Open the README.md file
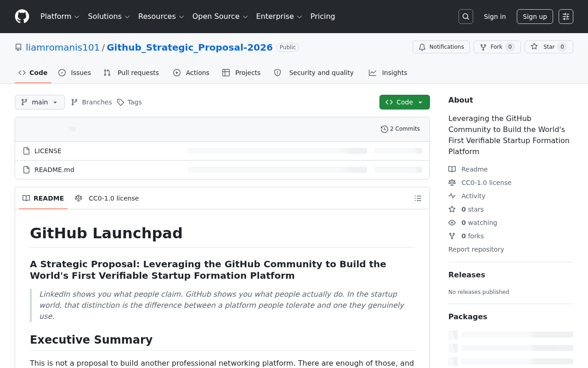 point(54,170)
